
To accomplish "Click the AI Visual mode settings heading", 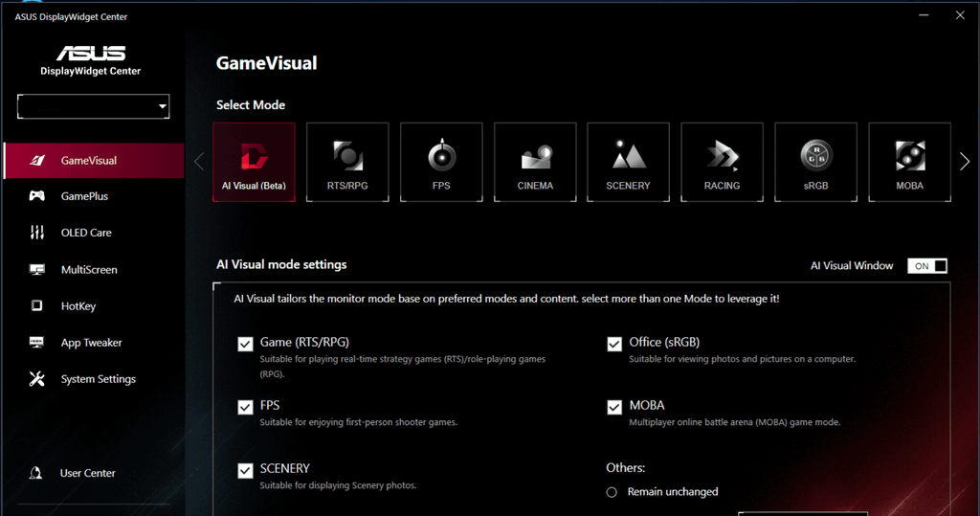I will coord(281,264).
